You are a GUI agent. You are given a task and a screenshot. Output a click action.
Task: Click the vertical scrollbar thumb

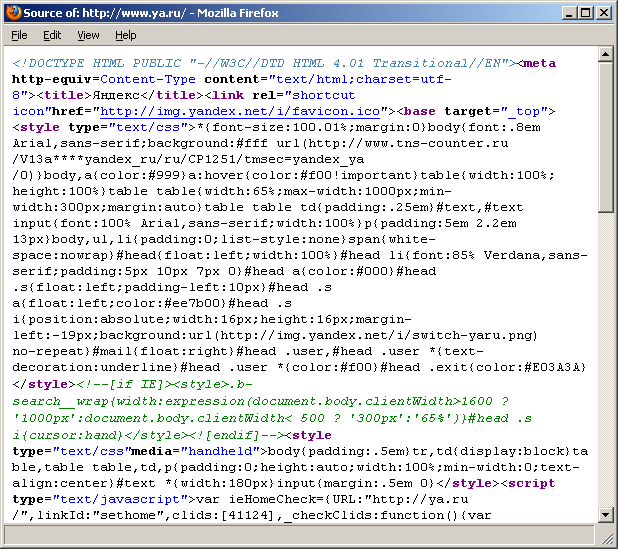(x=605, y=137)
